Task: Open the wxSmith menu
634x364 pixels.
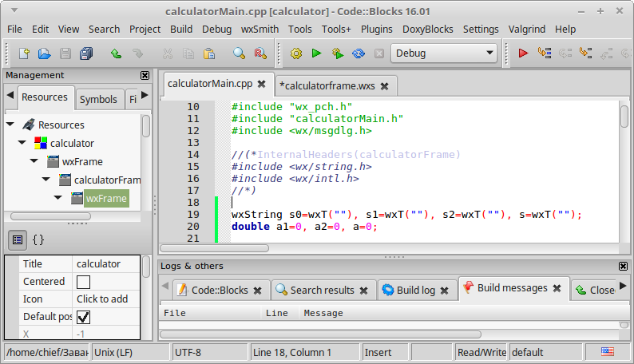Action: (x=260, y=30)
